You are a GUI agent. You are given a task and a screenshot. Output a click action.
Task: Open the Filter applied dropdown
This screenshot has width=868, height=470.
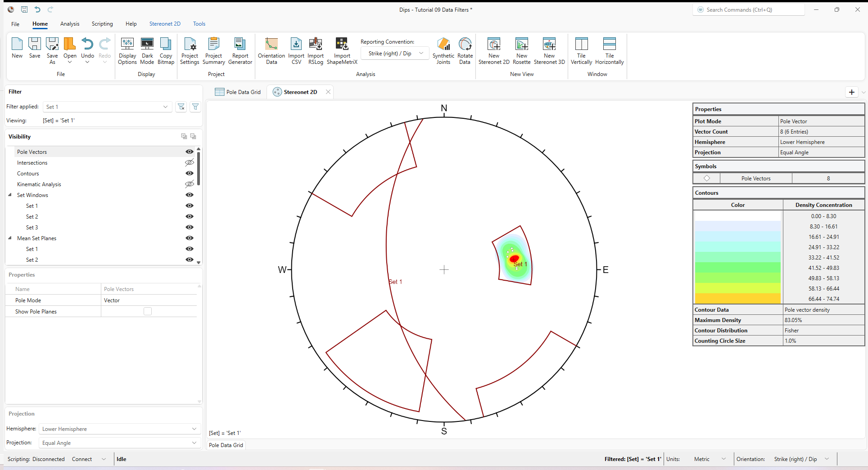[165, 107]
